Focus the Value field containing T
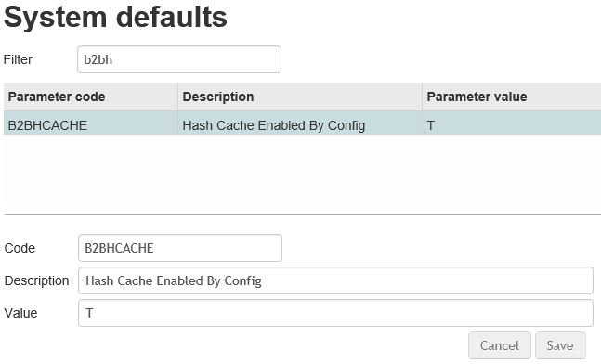The image size is (601, 364). (335, 313)
